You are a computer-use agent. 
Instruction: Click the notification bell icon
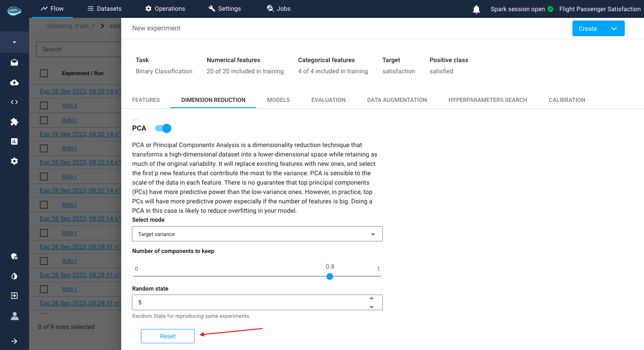click(x=476, y=9)
